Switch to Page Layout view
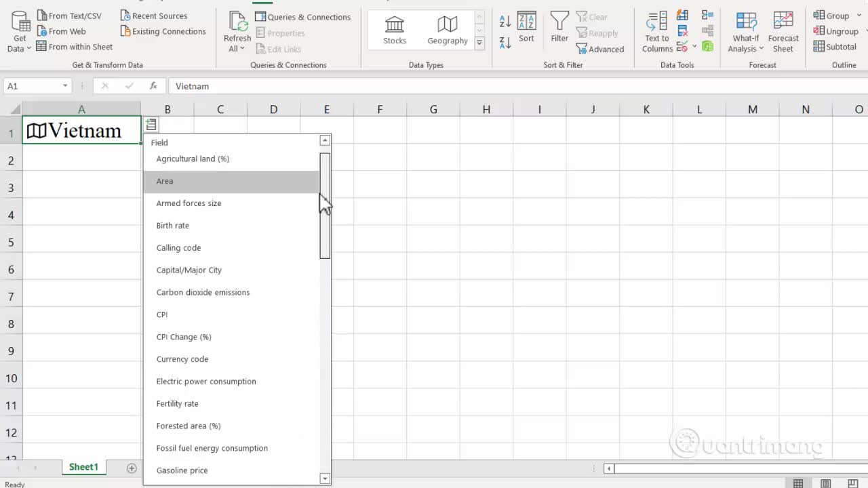Screen dimensions: 868x488 [825, 483]
